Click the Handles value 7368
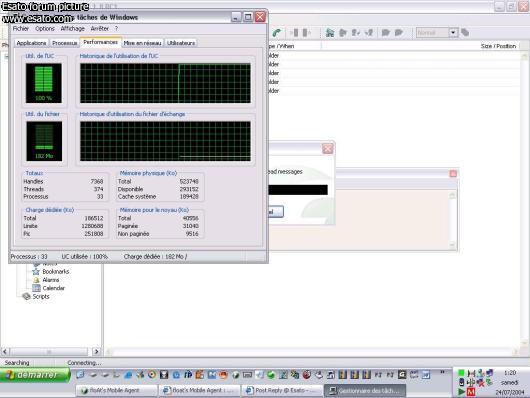Image resolution: width=530 pixels, height=398 pixels. pos(97,182)
